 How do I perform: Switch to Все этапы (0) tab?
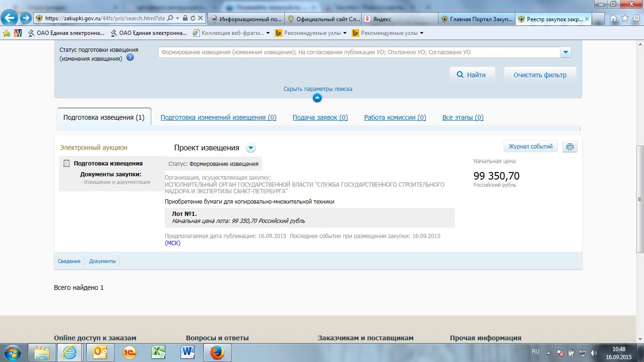point(463,117)
